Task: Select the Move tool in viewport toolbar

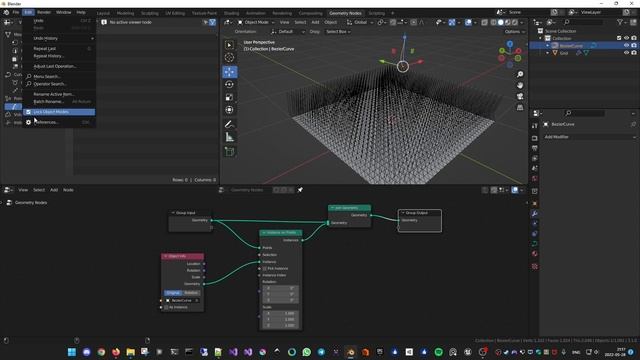Action: [229, 72]
